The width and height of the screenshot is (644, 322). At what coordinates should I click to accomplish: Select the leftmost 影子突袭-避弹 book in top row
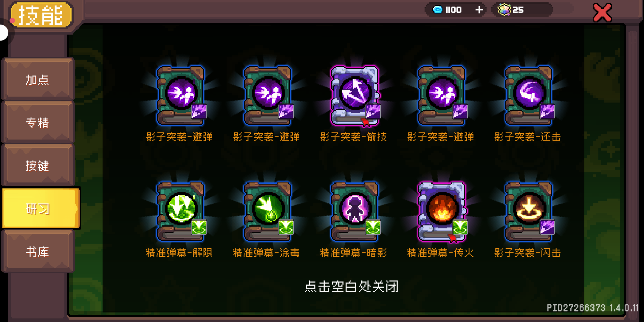coord(181,95)
